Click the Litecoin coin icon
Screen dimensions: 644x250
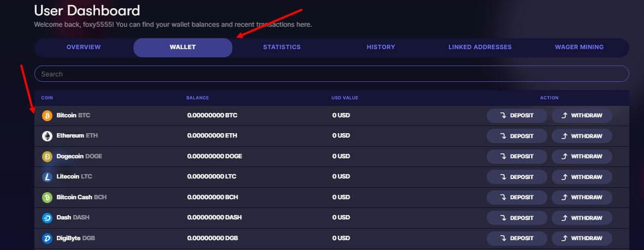pyautogui.click(x=47, y=177)
